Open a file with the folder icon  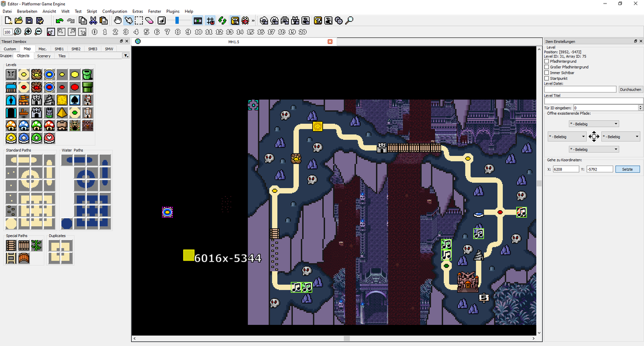click(19, 21)
